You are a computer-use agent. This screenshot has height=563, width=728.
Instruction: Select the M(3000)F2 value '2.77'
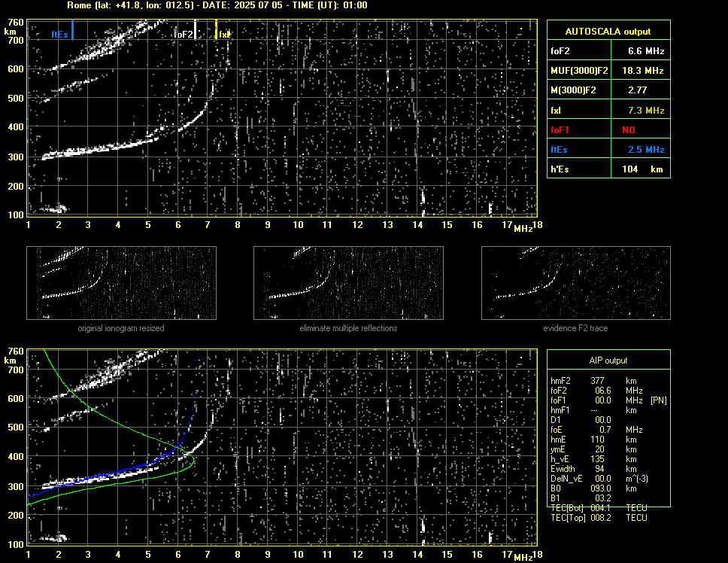point(637,90)
